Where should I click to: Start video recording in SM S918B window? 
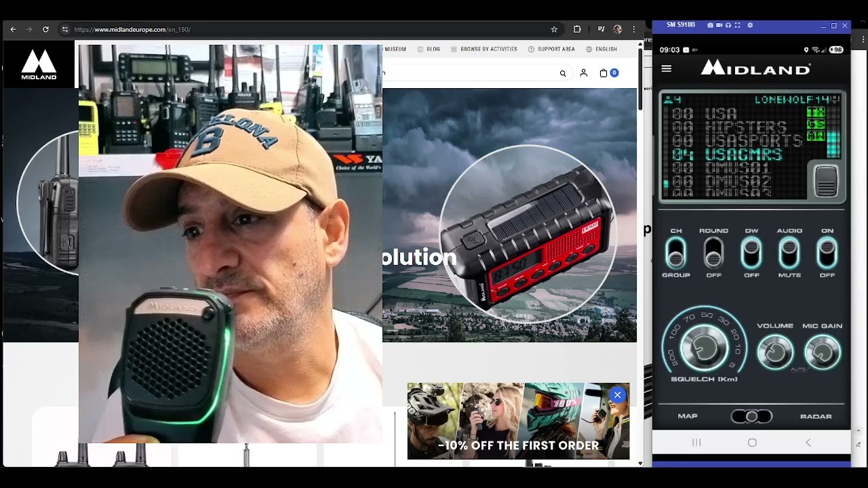click(x=719, y=25)
